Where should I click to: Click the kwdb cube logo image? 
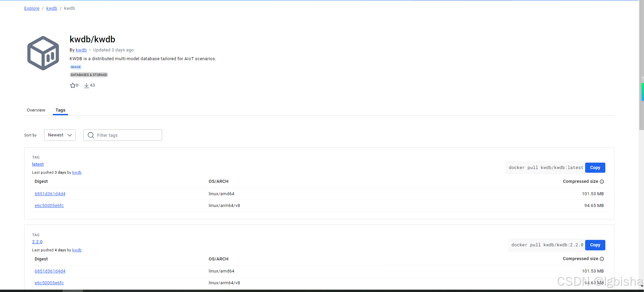(43, 53)
